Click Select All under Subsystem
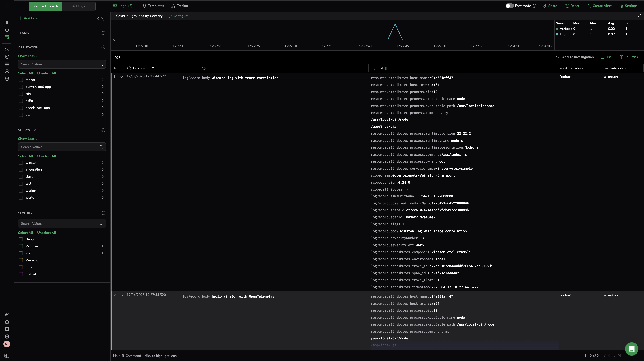644x361 pixels. click(x=26, y=156)
